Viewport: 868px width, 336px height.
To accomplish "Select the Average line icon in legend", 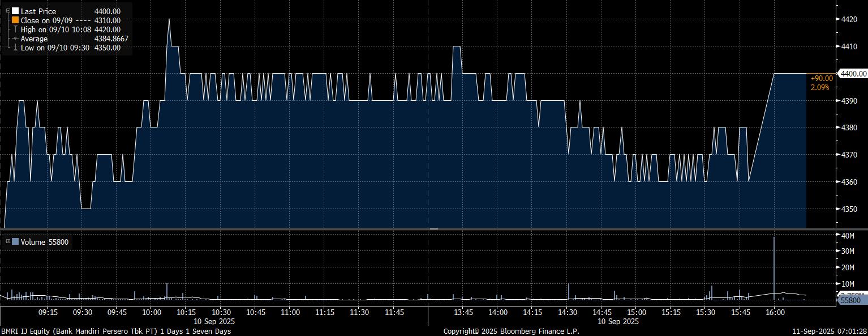I will (15, 39).
